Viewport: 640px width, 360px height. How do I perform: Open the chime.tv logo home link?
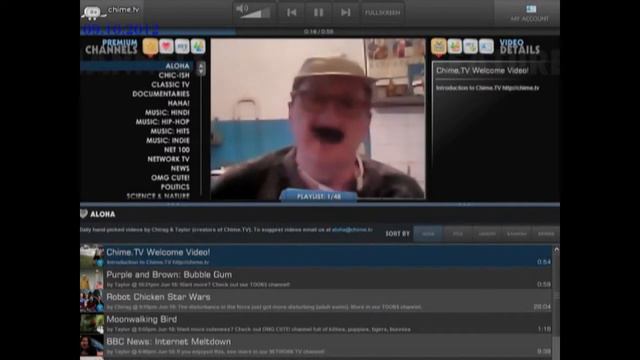(111, 12)
